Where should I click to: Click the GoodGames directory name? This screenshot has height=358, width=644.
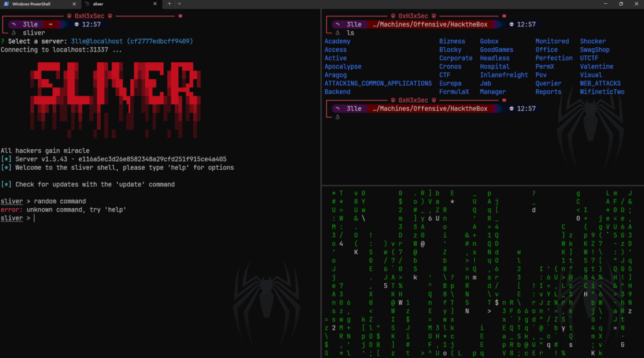[496, 50]
